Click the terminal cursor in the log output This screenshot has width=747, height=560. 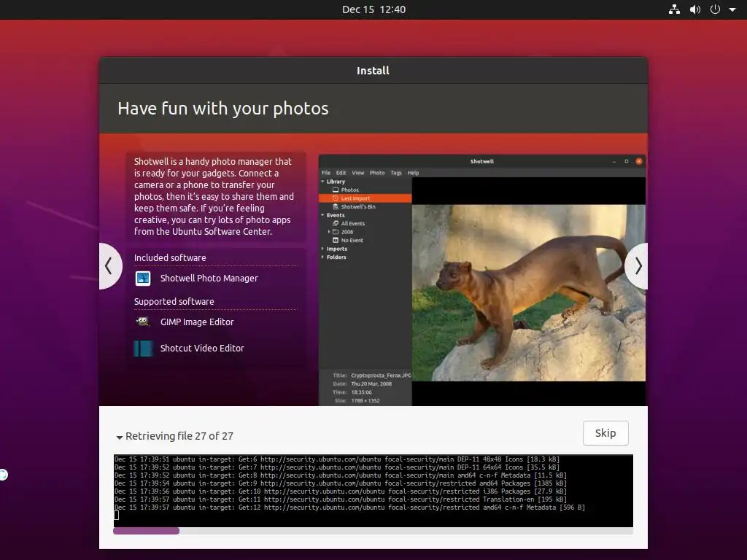[x=117, y=516]
